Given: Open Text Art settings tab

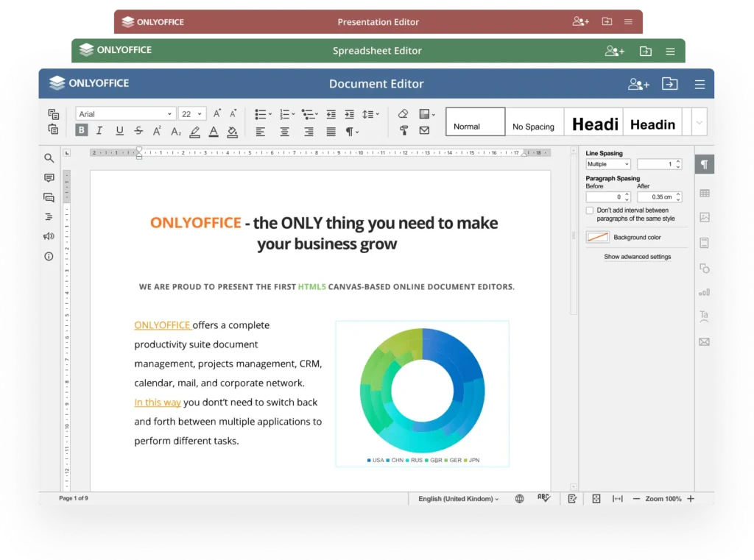Looking at the screenshot, I should [x=704, y=316].
